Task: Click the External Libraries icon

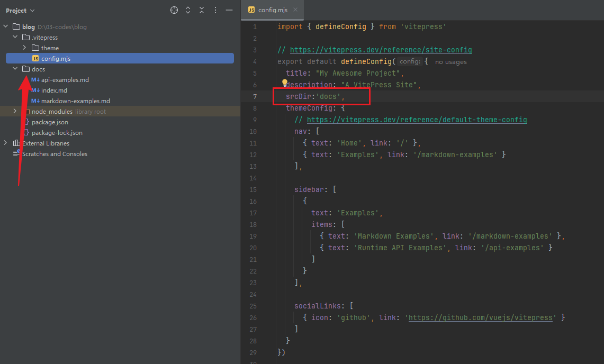Action: tap(16, 143)
